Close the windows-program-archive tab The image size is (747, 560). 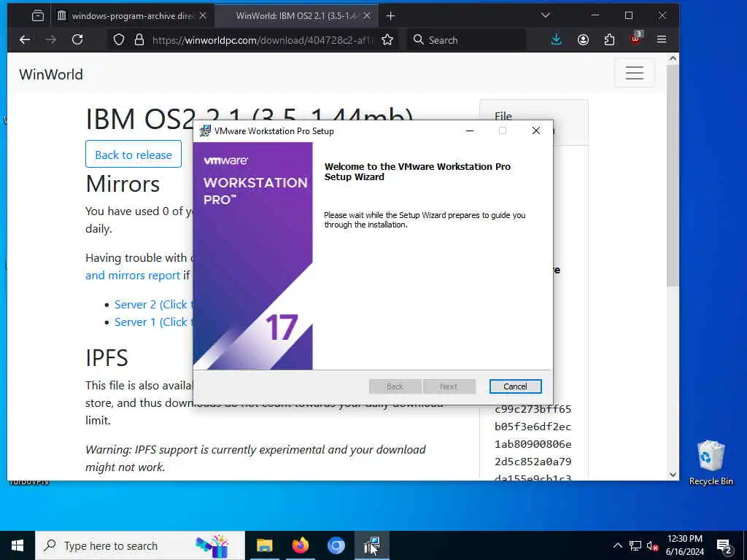point(203,16)
